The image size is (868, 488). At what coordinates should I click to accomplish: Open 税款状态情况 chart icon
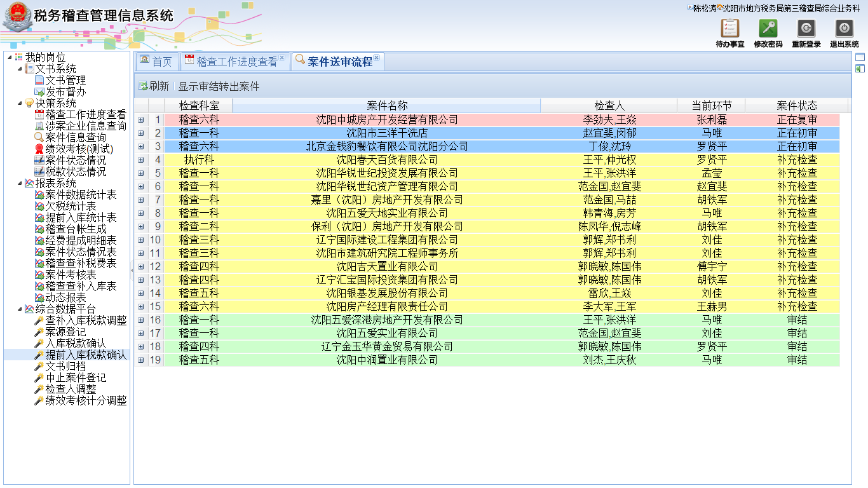click(x=39, y=172)
